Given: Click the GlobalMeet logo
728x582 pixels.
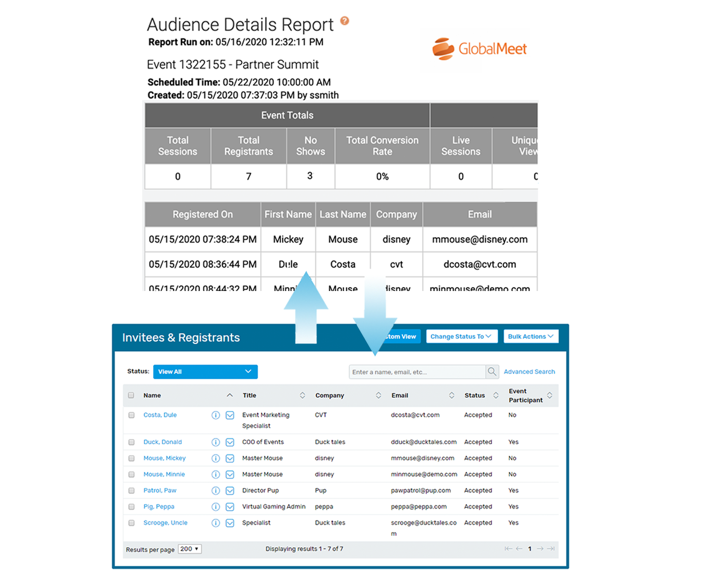Looking at the screenshot, I should click(x=480, y=48).
